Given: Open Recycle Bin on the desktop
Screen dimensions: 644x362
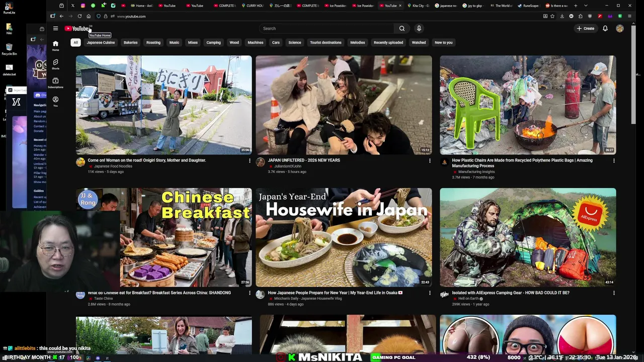Looking at the screenshot, I should [9, 49].
